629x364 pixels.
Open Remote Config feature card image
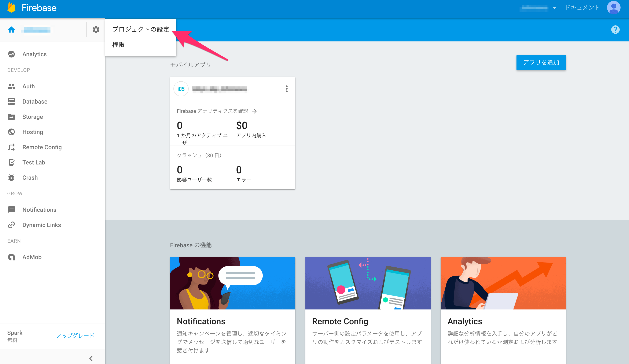(368, 283)
